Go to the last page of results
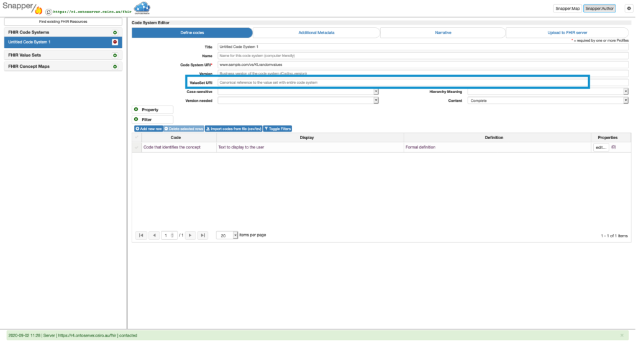This screenshot has width=636, height=364. click(202, 235)
